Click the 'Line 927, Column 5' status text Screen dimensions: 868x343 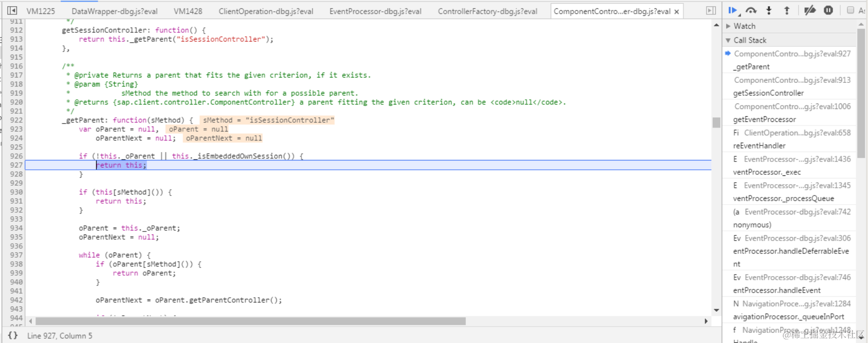(60, 335)
